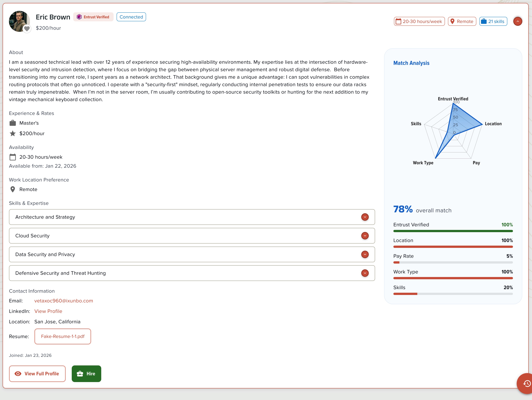The width and height of the screenshot is (532, 400).
Task: Click the briefcase icon on the 21 skills badge
Action: click(484, 21)
